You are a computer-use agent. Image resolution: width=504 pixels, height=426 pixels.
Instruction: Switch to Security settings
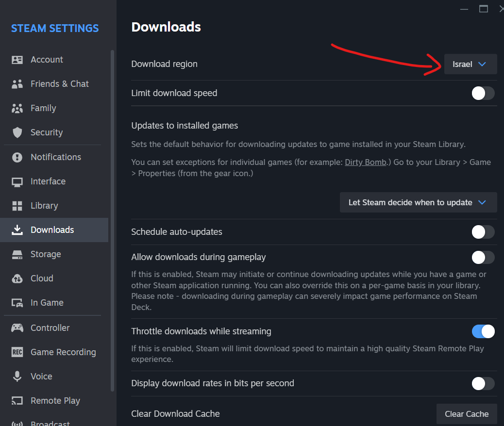(x=54, y=132)
